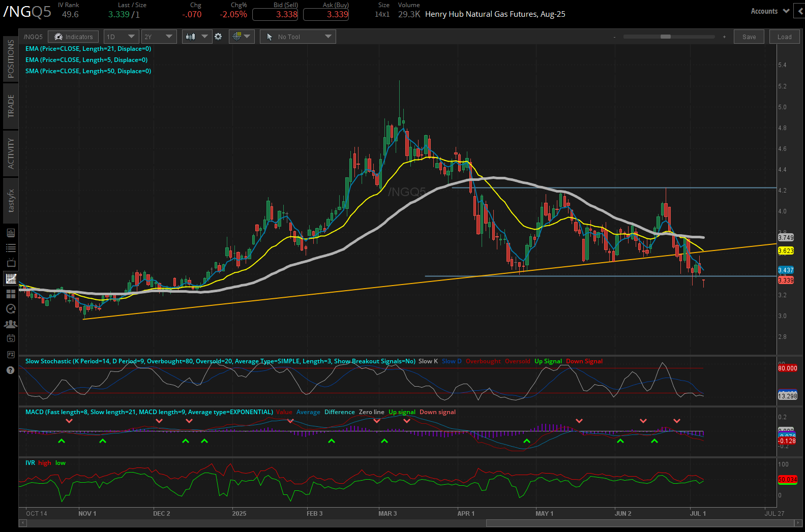Click the scrollbar right arrow at the bottom
Screen dimensions: 805x532
click(797, 523)
